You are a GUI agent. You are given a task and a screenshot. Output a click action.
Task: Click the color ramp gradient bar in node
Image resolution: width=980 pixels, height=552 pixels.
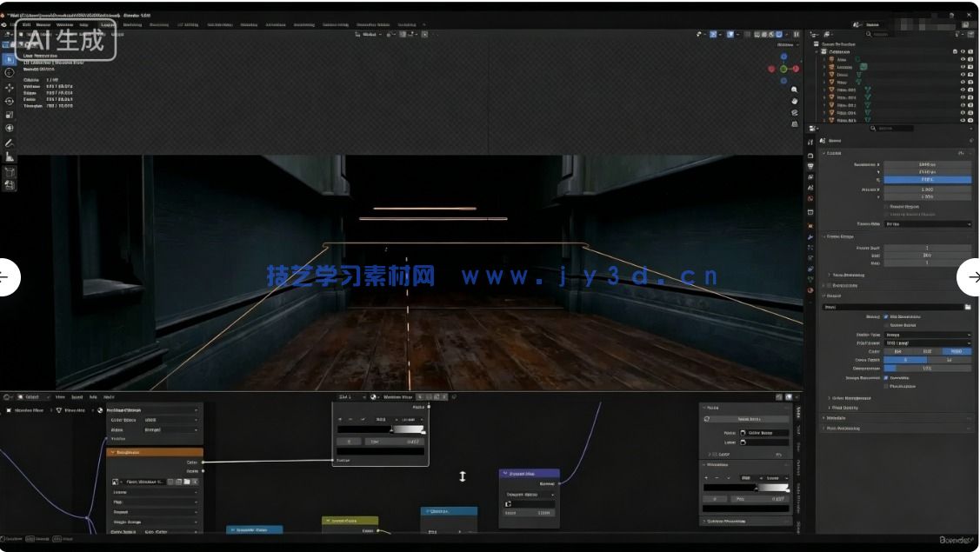click(381, 429)
